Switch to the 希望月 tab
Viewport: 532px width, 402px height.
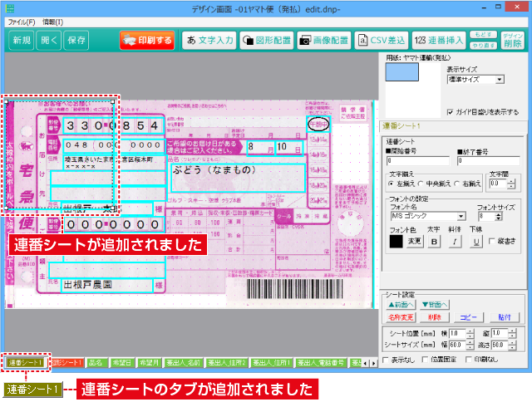[149, 363]
